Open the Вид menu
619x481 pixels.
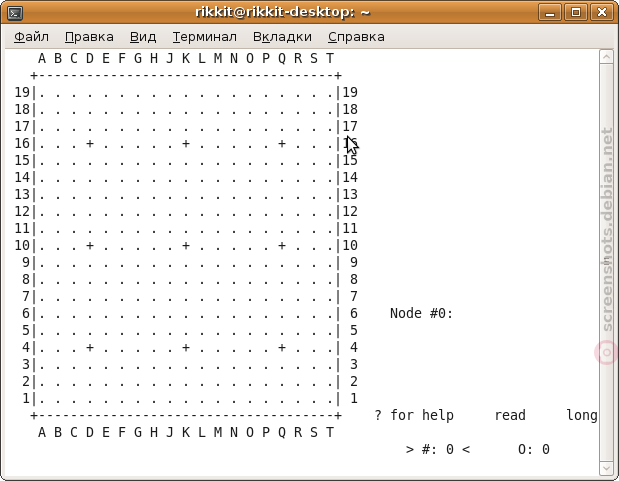(x=143, y=37)
